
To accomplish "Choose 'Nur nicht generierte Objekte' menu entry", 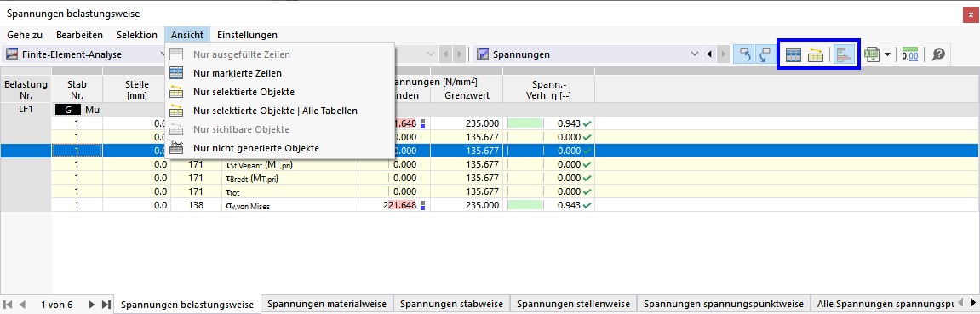I will pyautogui.click(x=279, y=148).
